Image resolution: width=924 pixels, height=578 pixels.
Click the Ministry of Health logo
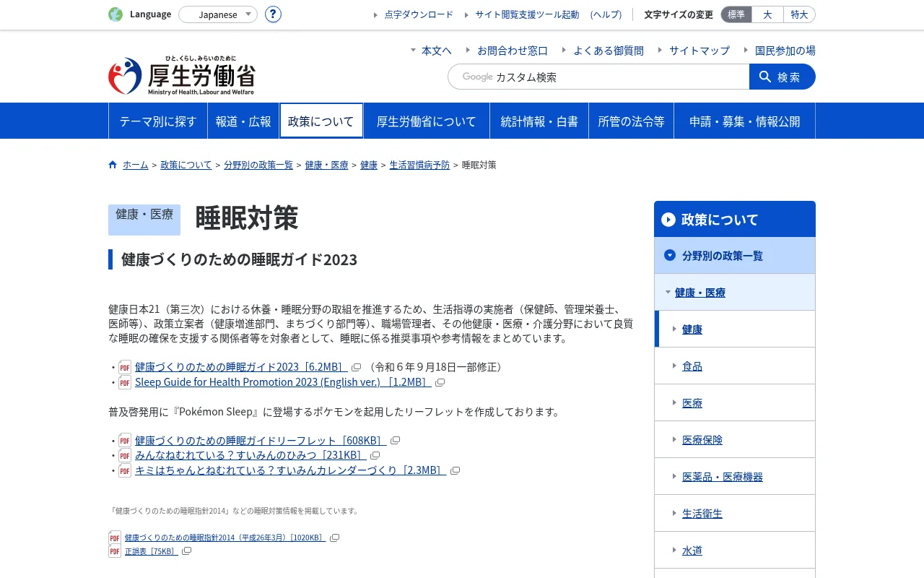click(182, 76)
